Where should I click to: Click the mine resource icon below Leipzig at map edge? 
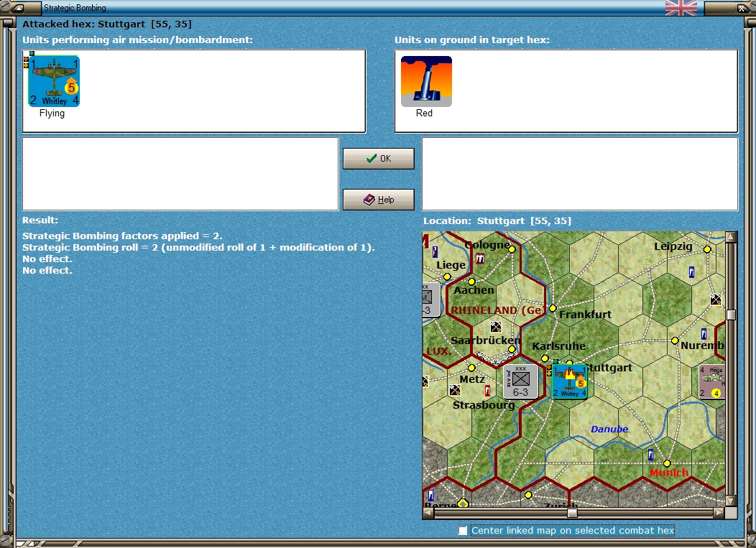pyautogui.click(x=716, y=299)
